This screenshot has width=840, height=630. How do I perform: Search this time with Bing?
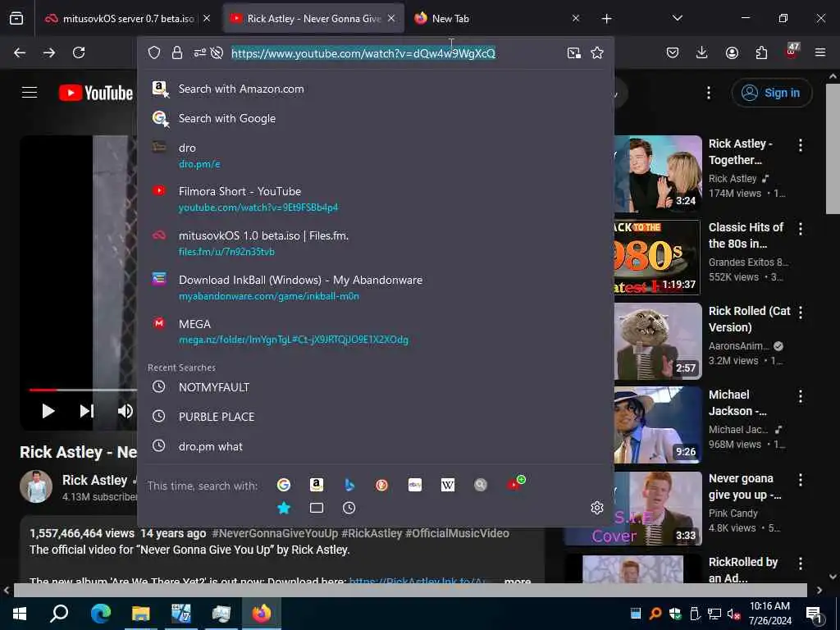pos(349,485)
